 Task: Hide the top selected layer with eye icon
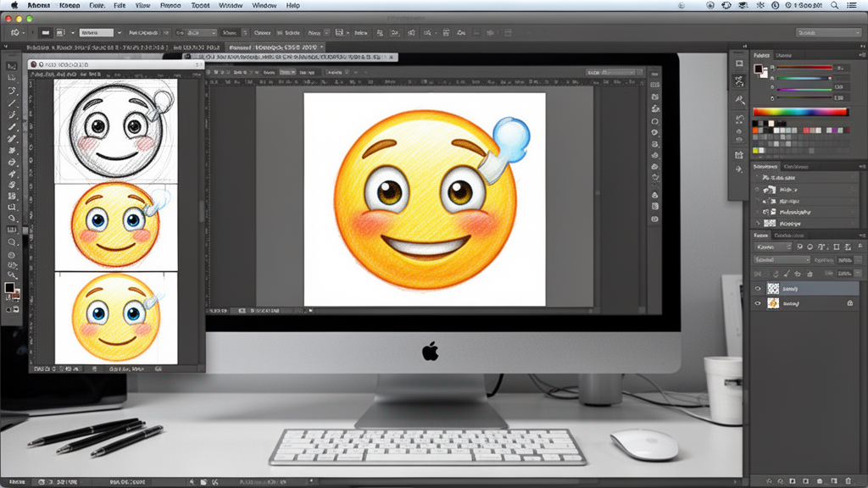click(x=758, y=289)
